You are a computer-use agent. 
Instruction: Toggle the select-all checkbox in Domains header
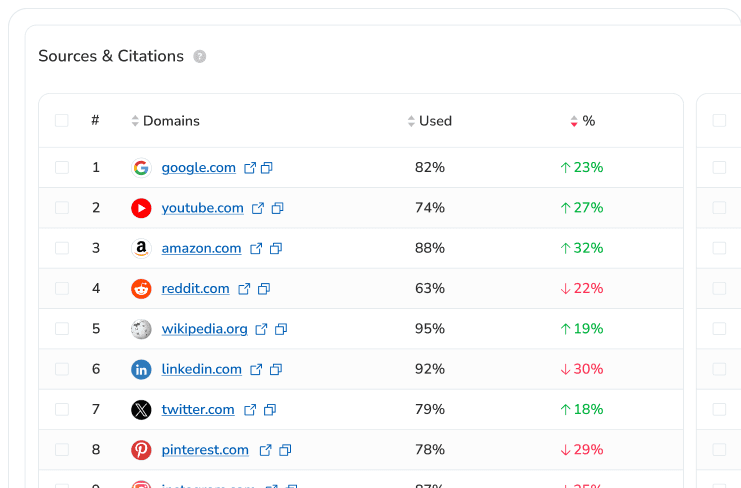coord(61,120)
